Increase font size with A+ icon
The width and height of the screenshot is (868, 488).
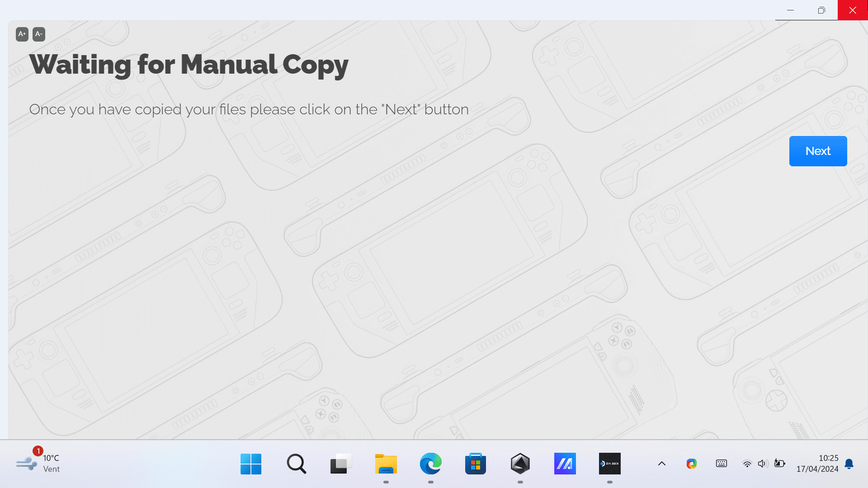pos(22,34)
